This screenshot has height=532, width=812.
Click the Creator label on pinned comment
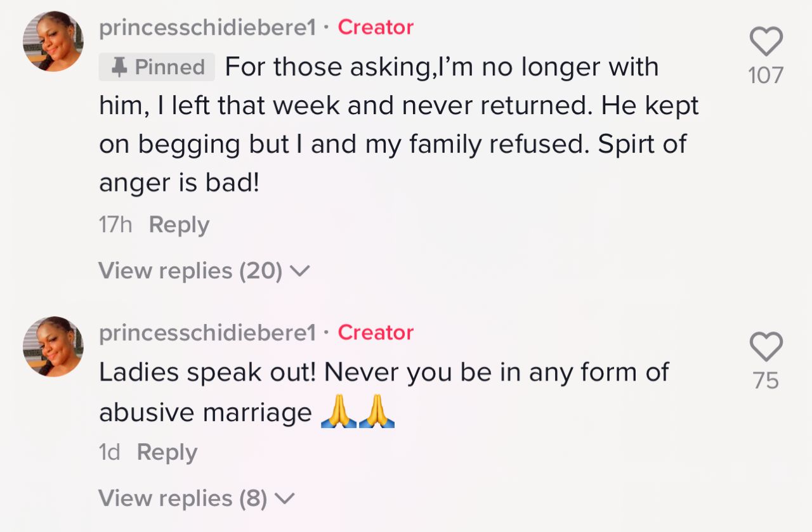click(376, 27)
